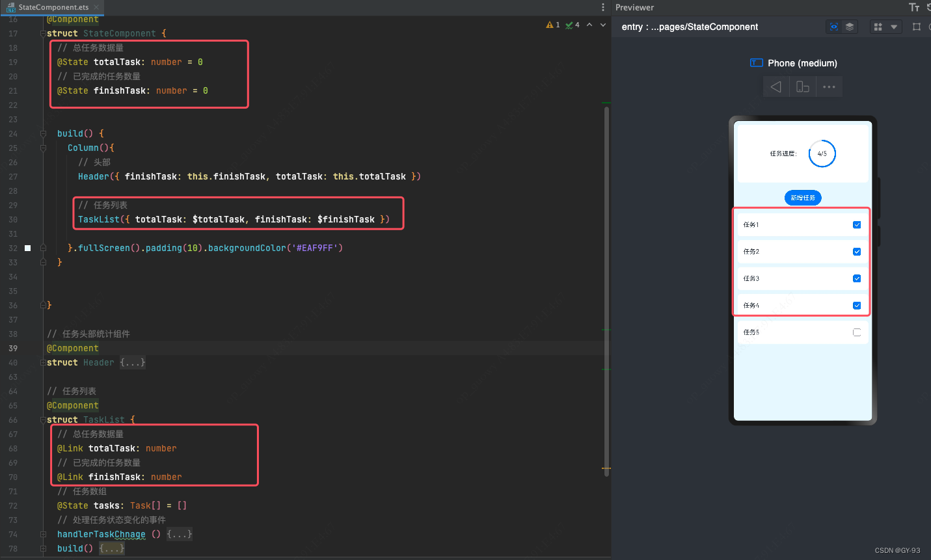Click the handlerTaskChnage function name
This screenshot has height=560, width=931.
click(x=101, y=534)
